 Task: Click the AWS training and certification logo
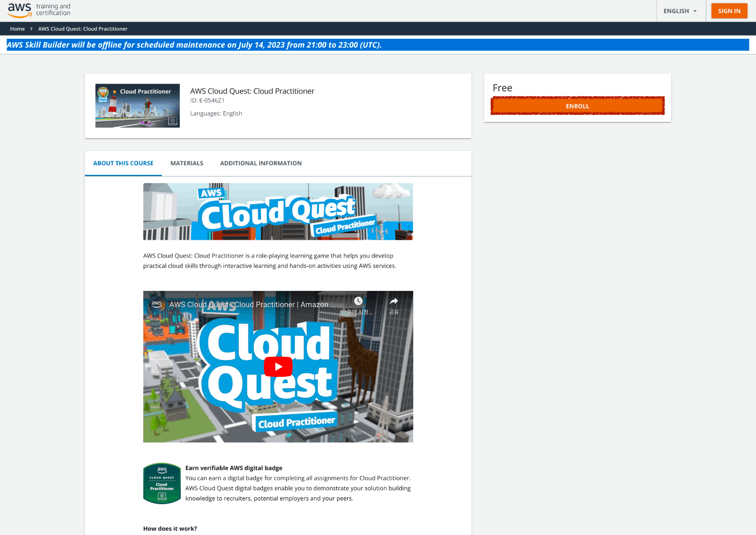[x=39, y=10]
